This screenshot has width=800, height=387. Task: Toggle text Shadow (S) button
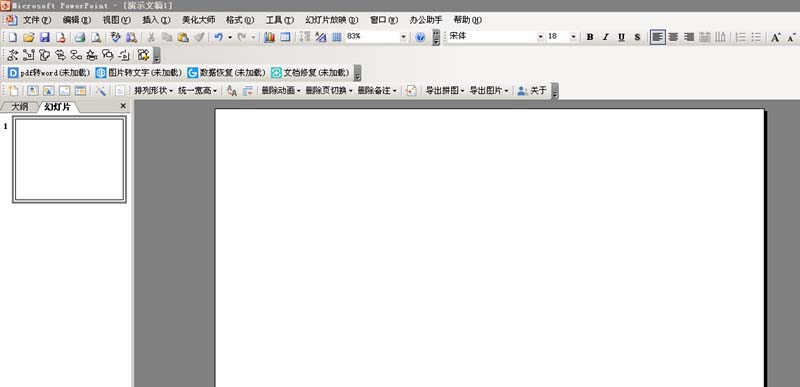pos(637,37)
